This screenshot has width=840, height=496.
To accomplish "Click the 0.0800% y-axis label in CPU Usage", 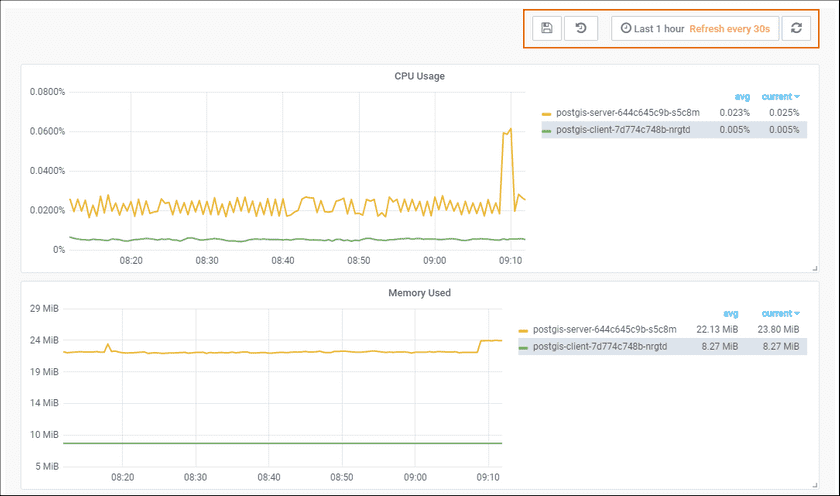I will tap(47, 92).
